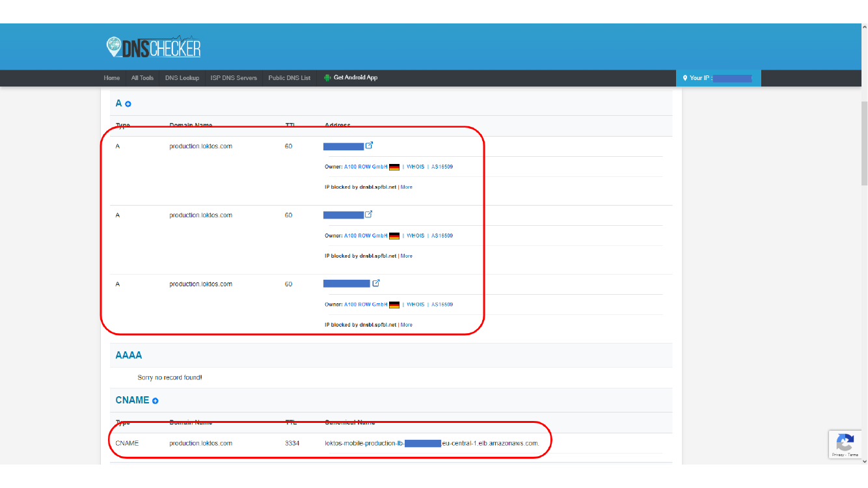Click the Your IP label in header
Screen dimensions: 868x488
pyautogui.click(x=701, y=78)
